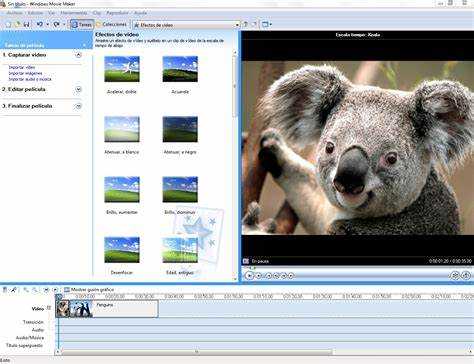Click the Split clip icon in the preview controls
The image size is (474, 364).
coord(455,275)
